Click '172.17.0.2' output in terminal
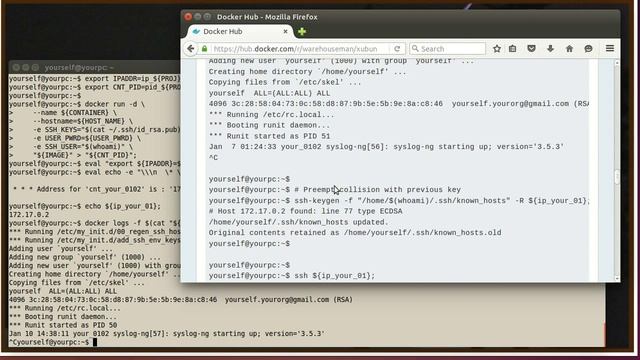 [x=29, y=215]
